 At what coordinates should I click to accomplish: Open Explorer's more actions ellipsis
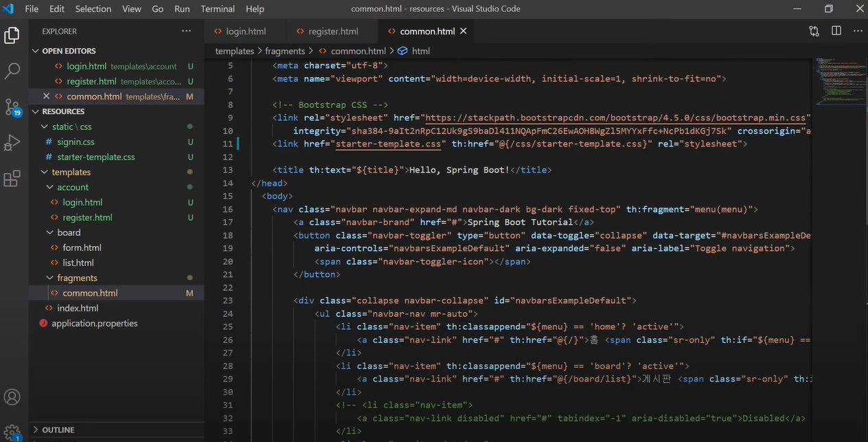tap(186, 31)
